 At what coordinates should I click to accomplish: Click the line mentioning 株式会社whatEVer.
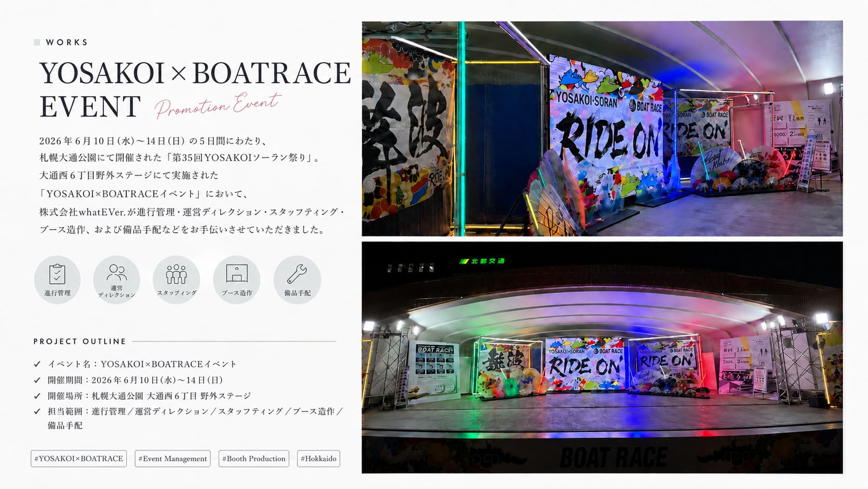click(192, 212)
